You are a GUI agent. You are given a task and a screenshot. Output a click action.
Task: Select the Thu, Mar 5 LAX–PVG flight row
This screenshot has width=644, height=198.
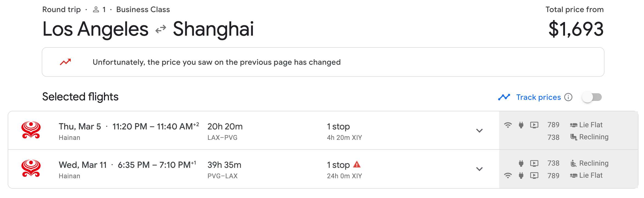coord(253,130)
